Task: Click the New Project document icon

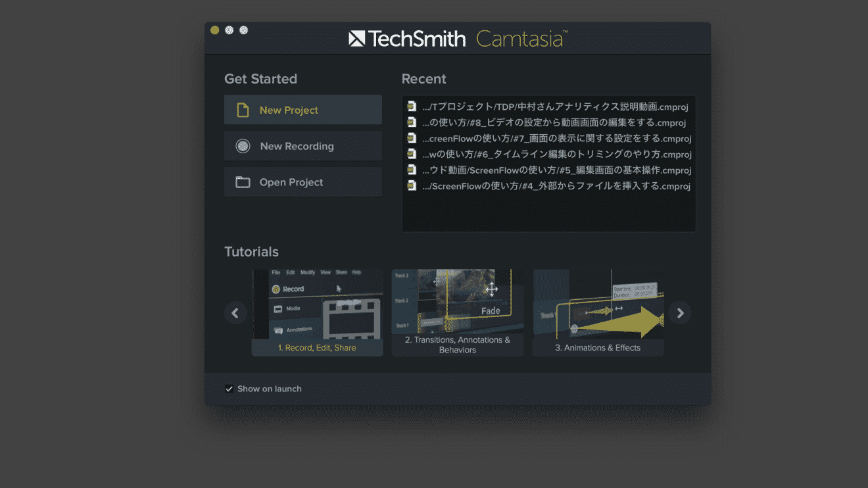Action: click(243, 110)
